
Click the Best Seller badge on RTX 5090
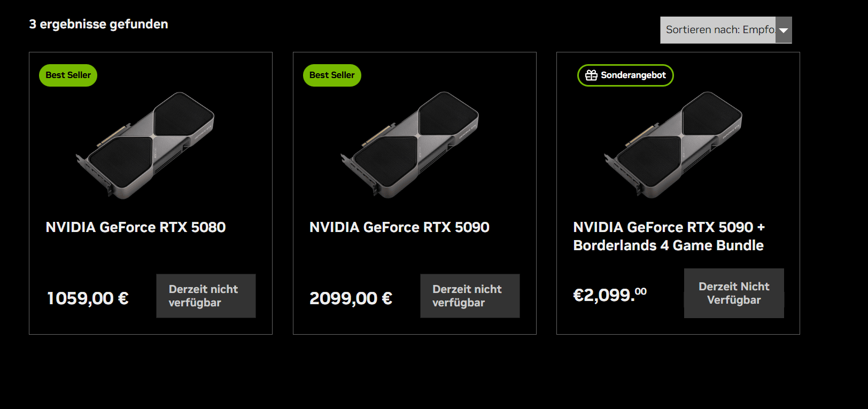(332, 75)
